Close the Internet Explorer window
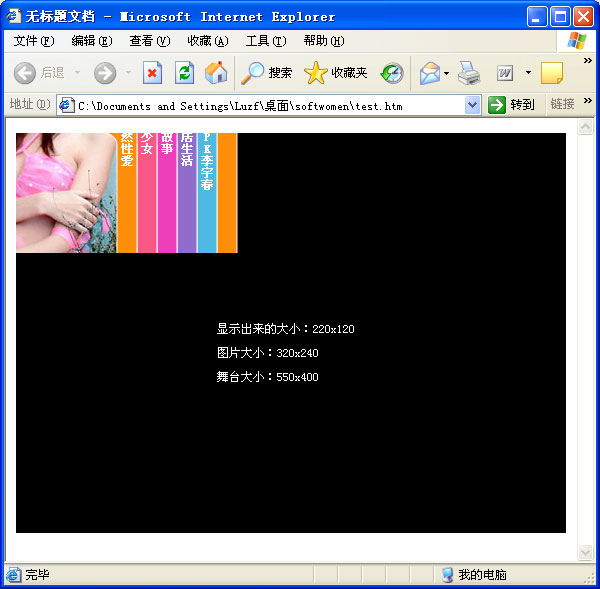Viewport: 600px width, 589px height. 583,16
